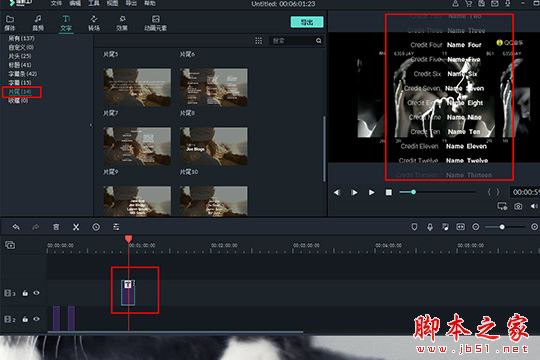Open the preview volume speaker icon

pyautogui.click(x=534, y=206)
